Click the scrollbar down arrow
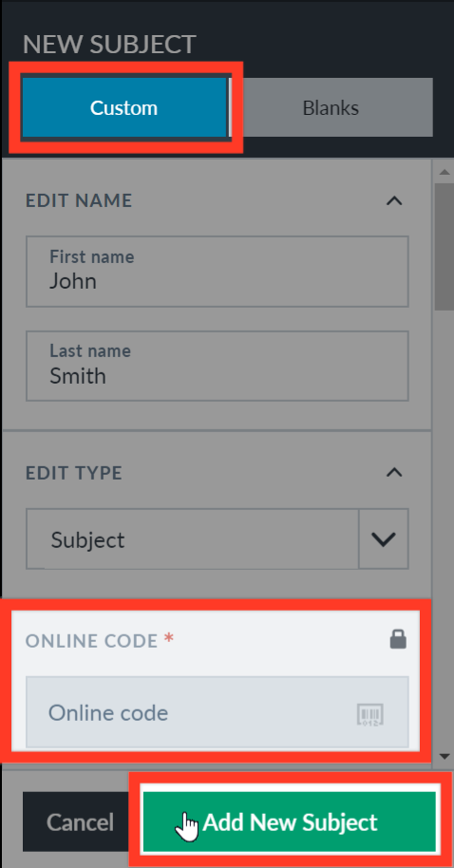454x868 pixels. click(445, 756)
